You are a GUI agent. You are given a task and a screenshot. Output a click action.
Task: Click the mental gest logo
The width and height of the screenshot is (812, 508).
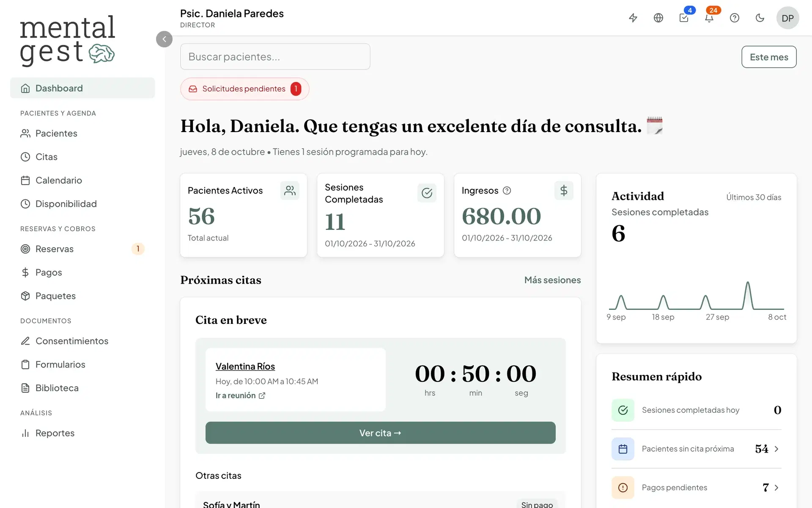67,41
